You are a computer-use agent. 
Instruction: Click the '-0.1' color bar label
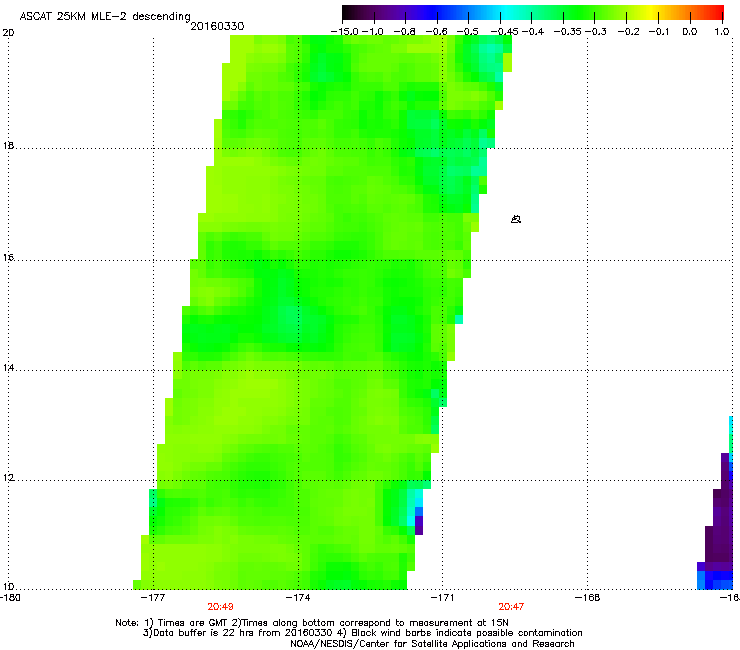pos(659,32)
